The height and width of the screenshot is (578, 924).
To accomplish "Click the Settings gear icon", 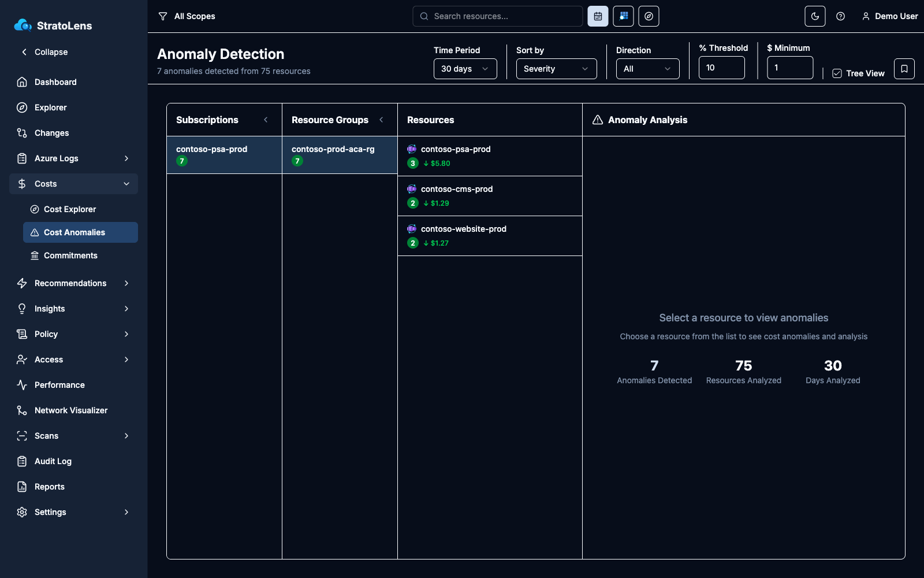I will click(x=22, y=512).
